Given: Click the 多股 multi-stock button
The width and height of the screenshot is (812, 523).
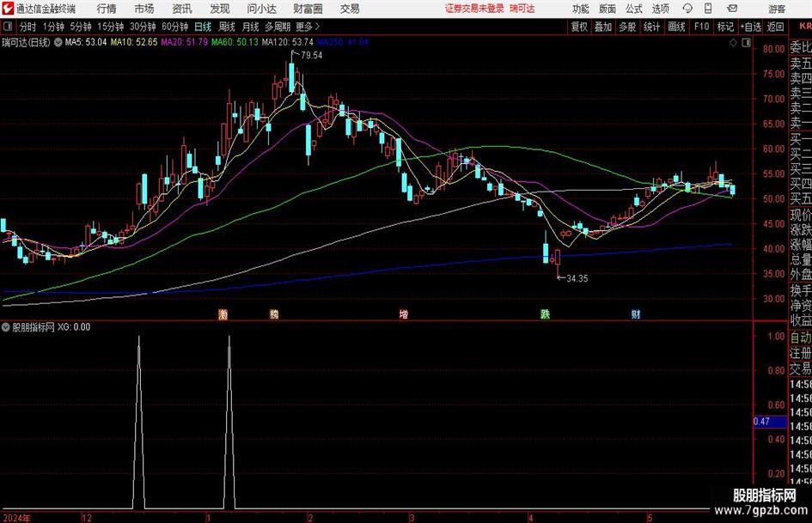Looking at the screenshot, I should pyautogui.click(x=627, y=27).
